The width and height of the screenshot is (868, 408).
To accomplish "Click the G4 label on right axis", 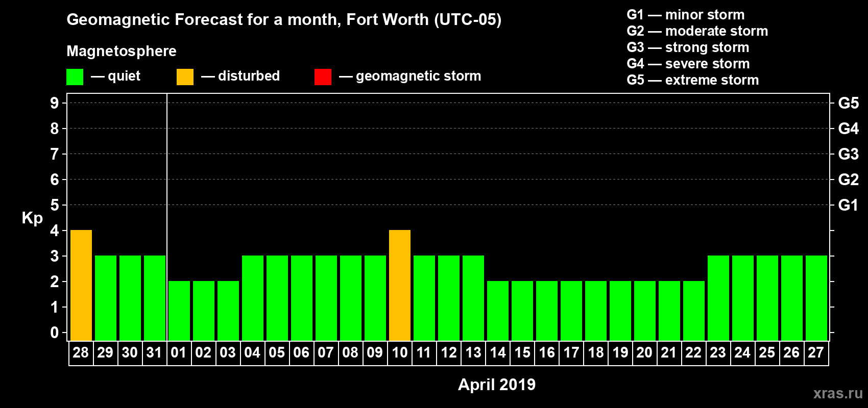I will tap(849, 129).
